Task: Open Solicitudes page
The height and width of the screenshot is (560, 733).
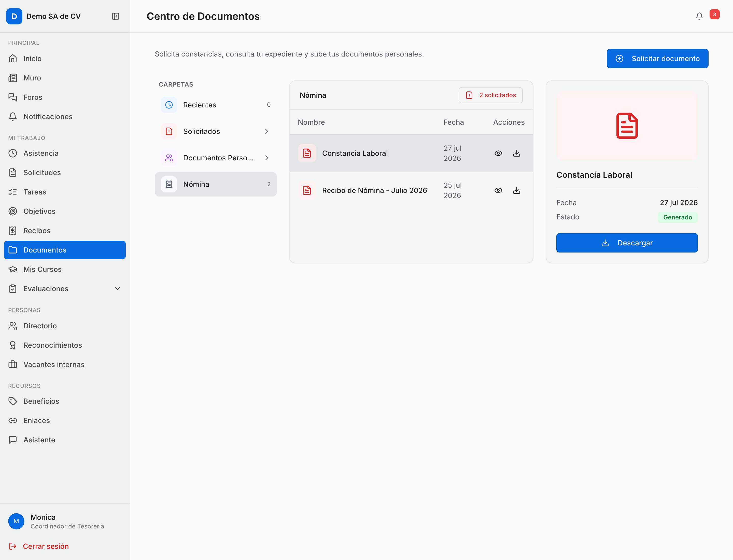Action: (x=65, y=173)
